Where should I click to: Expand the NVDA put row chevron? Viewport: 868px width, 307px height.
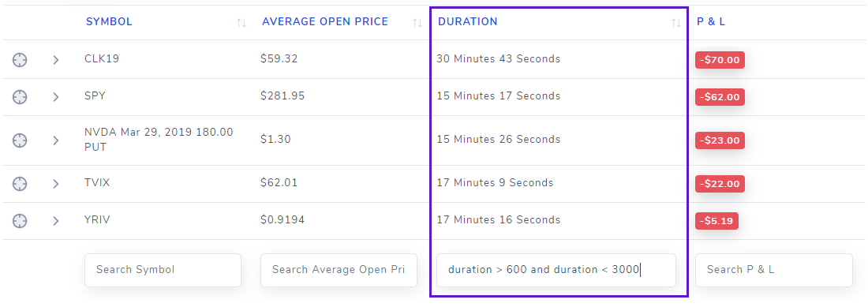(56, 140)
